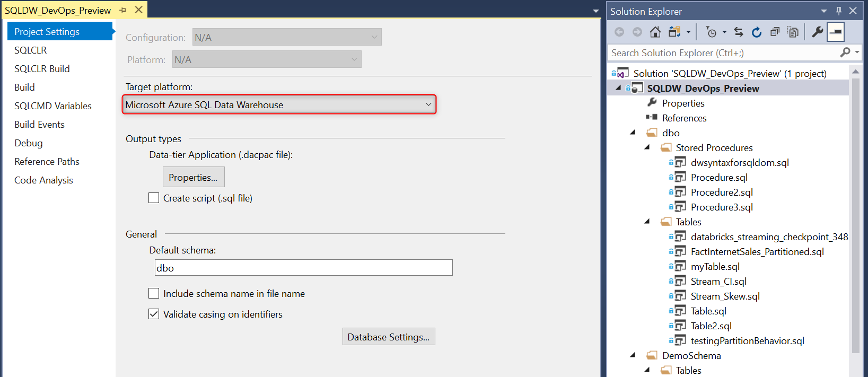Select Stream_Skew.sql file
Screen dimensions: 868x377
pos(725,296)
